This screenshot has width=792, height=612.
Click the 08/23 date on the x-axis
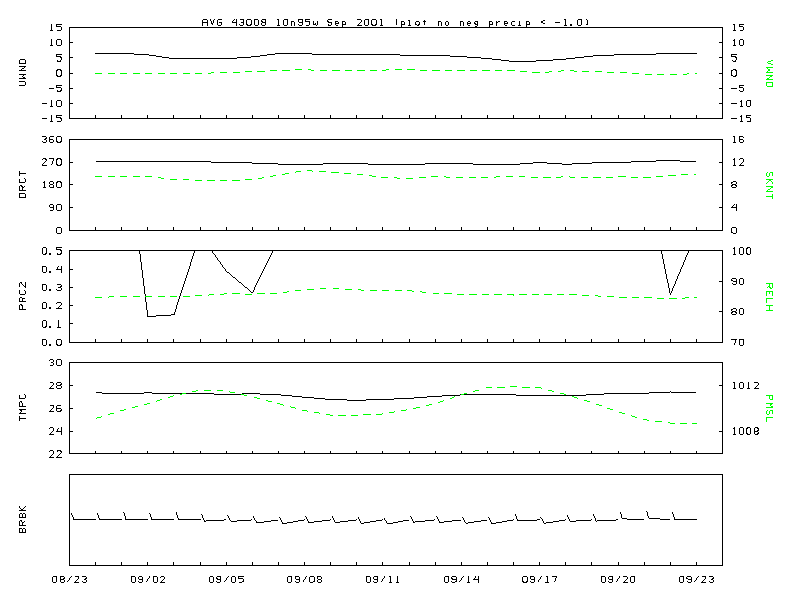tap(69, 578)
